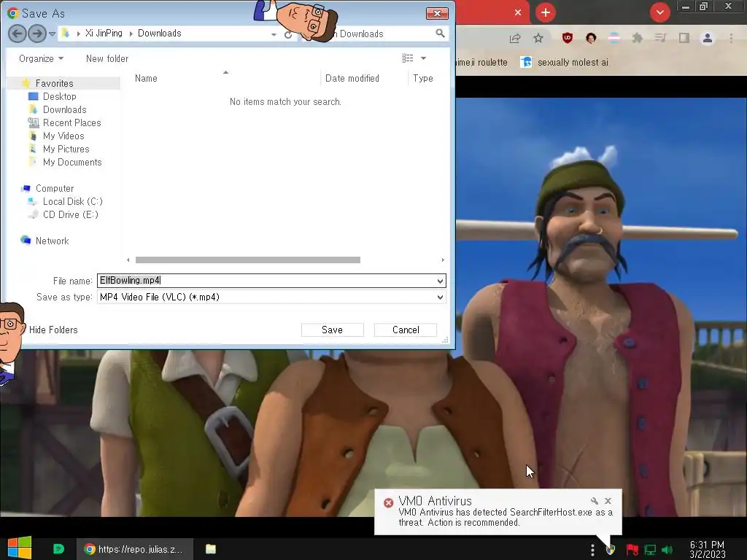The height and width of the screenshot is (560, 747).
Task: Click the search magnifier icon
Action: pyautogui.click(x=440, y=34)
